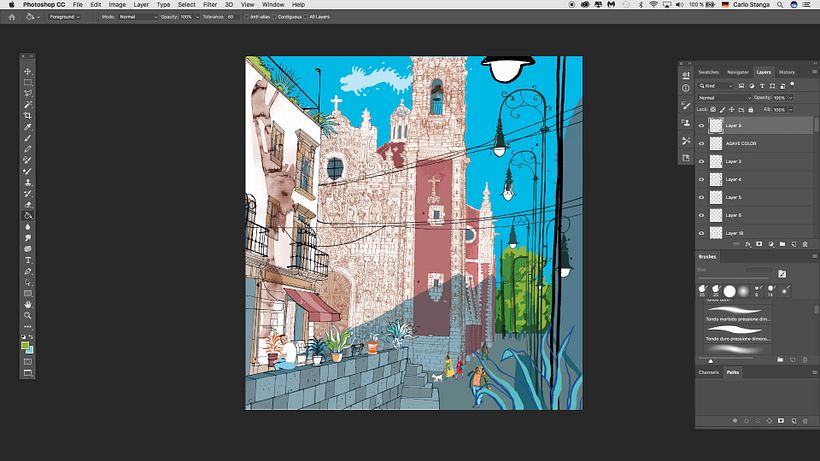The height and width of the screenshot is (461, 820).
Task: Switch to the History tab
Action: tap(787, 72)
